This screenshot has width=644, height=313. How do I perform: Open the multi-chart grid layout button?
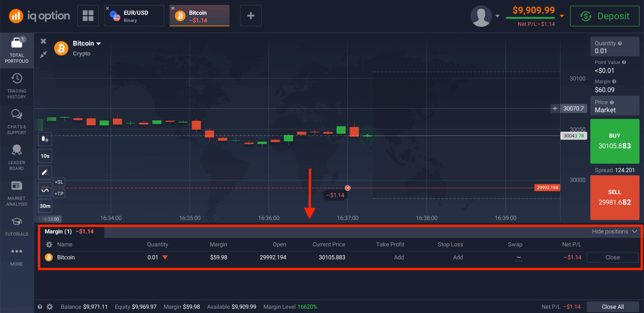[88, 16]
